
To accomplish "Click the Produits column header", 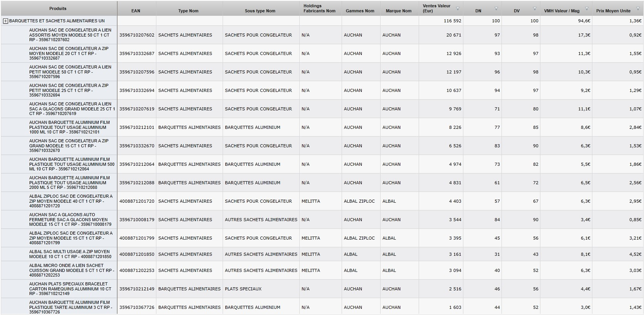I will click(x=58, y=8).
